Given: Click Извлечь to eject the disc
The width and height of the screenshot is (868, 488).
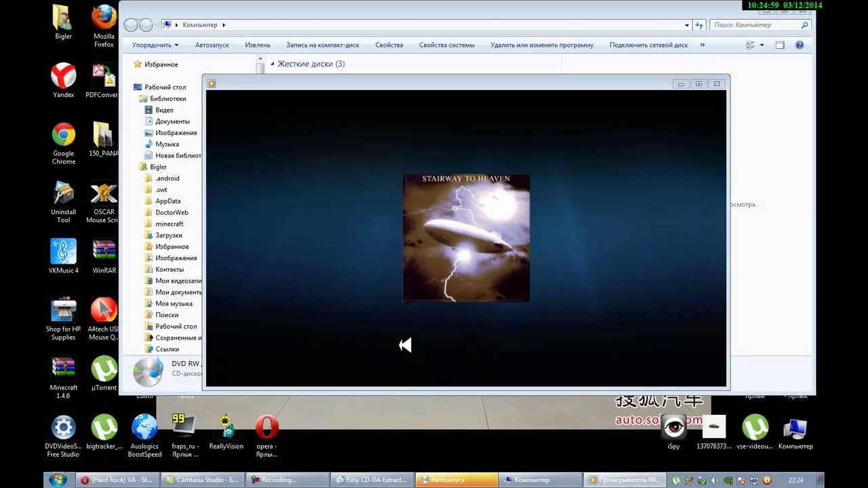Looking at the screenshot, I should (258, 45).
